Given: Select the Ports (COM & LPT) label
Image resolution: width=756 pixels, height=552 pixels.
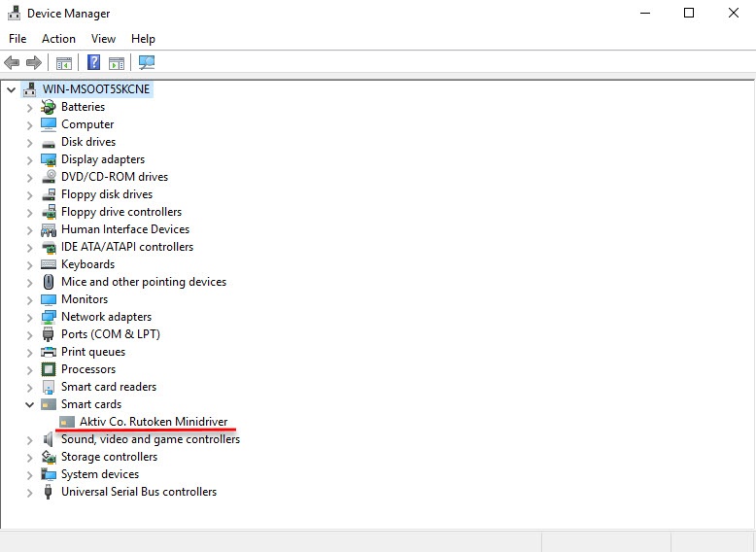Looking at the screenshot, I should pos(111,334).
